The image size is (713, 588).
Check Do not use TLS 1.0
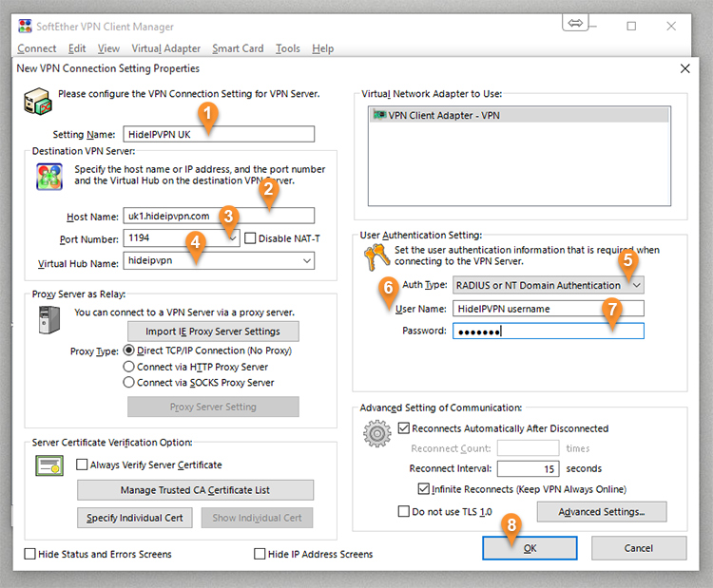pyautogui.click(x=403, y=511)
